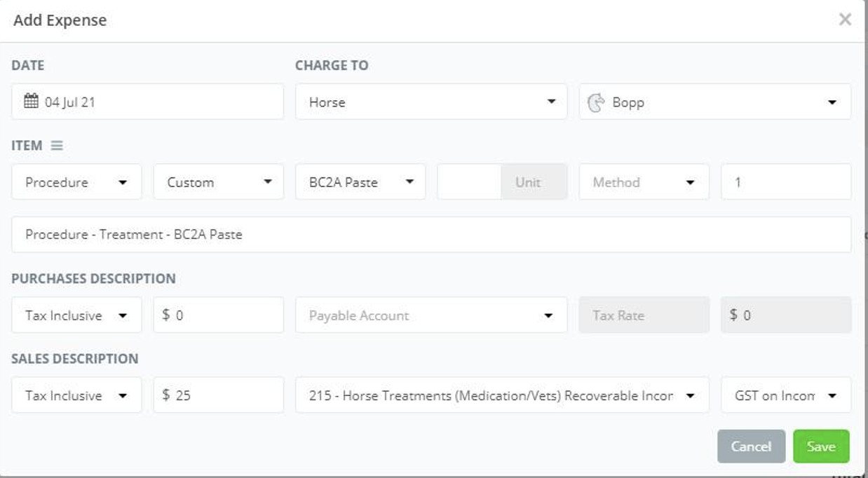Screen dimensions: 868x478
Task: Open the BC2A Paste item dropdown
Action: (x=360, y=182)
